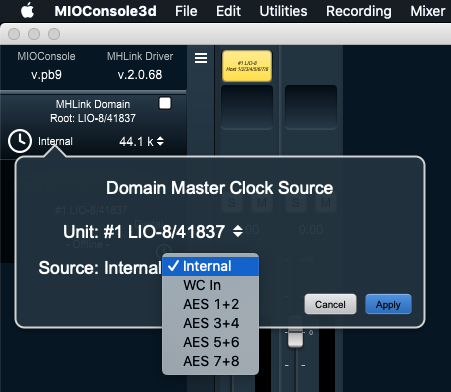Cancel the clock source dialog

tap(330, 304)
